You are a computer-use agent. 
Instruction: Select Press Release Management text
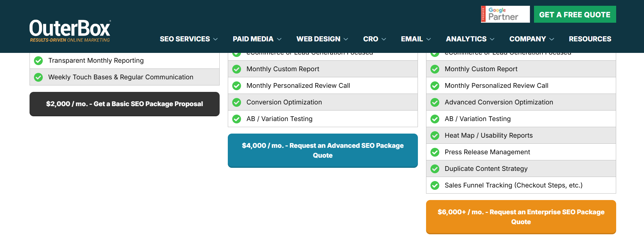click(x=487, y=152)
